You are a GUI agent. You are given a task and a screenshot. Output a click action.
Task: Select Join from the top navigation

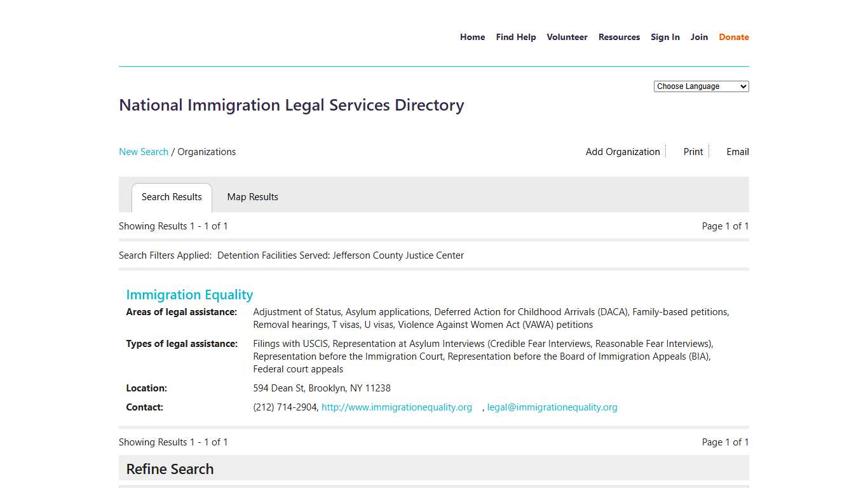[699, 37]
